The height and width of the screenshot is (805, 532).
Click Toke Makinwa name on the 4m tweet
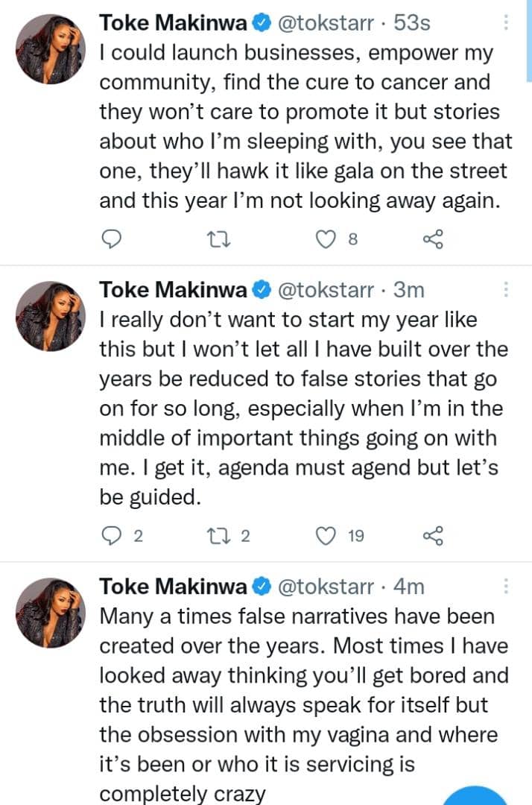173,587
